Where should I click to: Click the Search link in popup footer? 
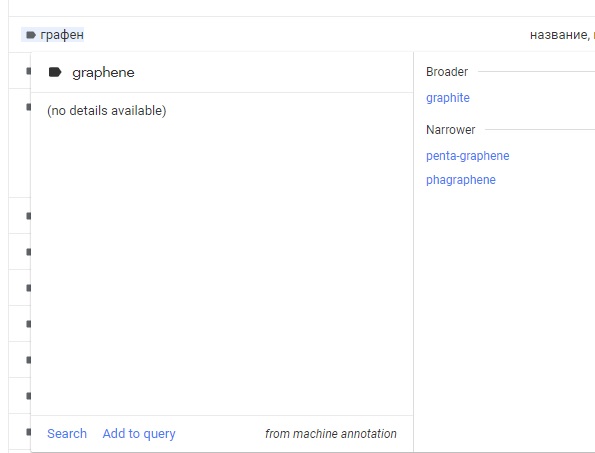[x=67, y=433]
